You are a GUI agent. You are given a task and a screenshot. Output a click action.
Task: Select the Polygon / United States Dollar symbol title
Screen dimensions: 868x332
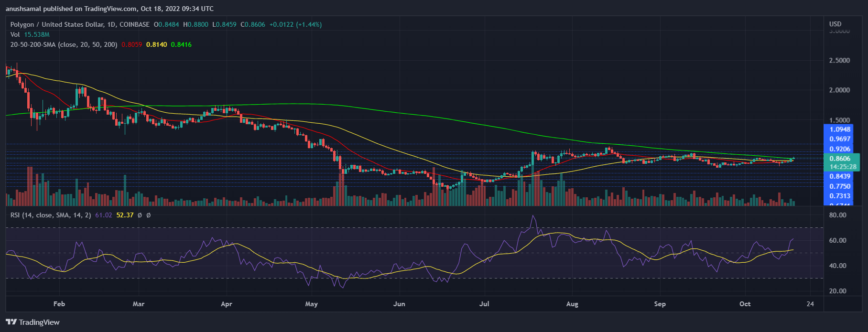click(x=80, y=24)
